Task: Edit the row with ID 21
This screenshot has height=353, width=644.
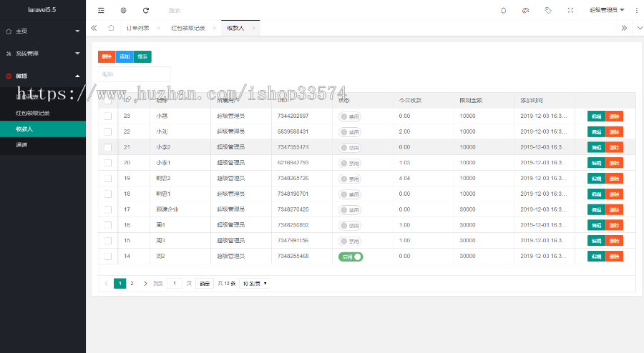Action: (x=596, y=148)
